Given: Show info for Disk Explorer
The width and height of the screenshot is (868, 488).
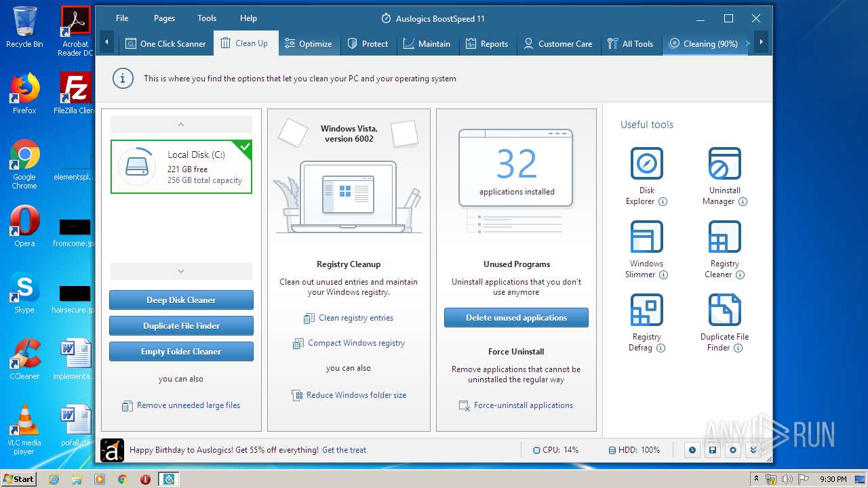Looking at the screenshot, I should tap(663, 201).
